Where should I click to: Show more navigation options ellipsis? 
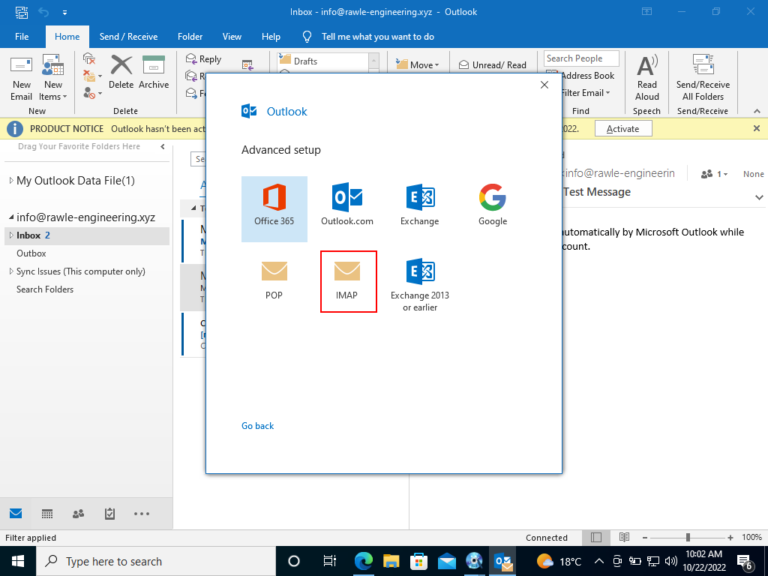pyautogui.click(x=142, y=513)
